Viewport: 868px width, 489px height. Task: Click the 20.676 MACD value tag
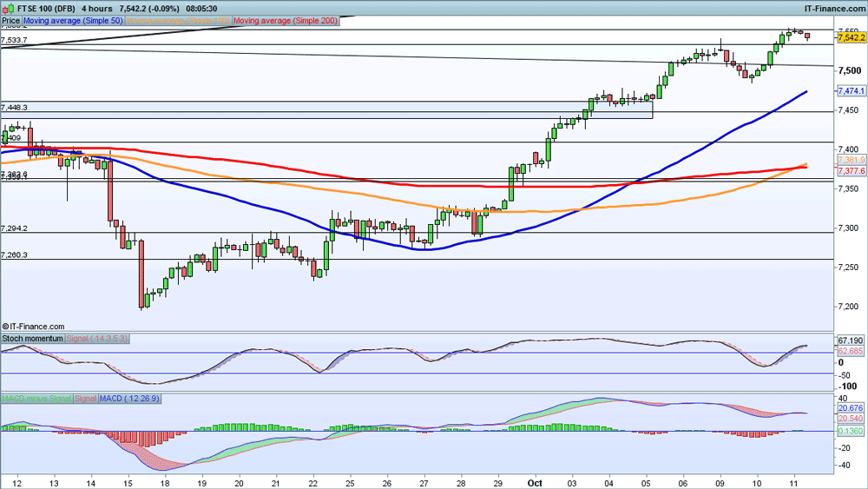click(x=851, y=408)
